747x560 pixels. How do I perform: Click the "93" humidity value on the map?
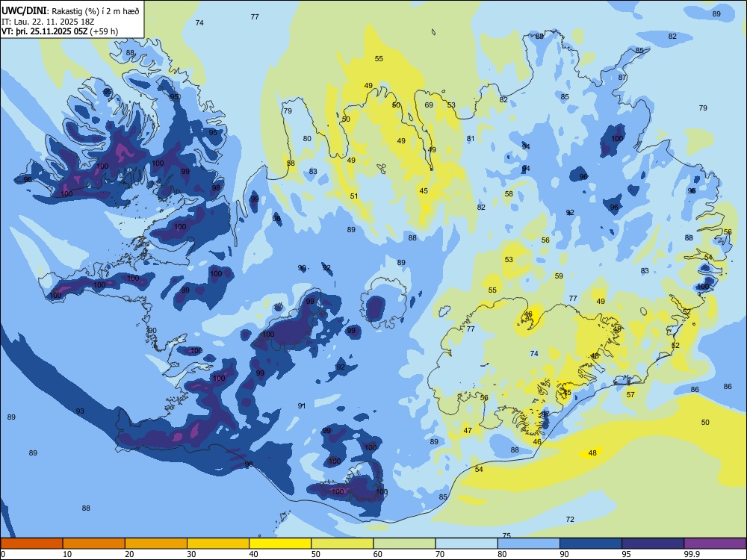[x=80, y=411]
